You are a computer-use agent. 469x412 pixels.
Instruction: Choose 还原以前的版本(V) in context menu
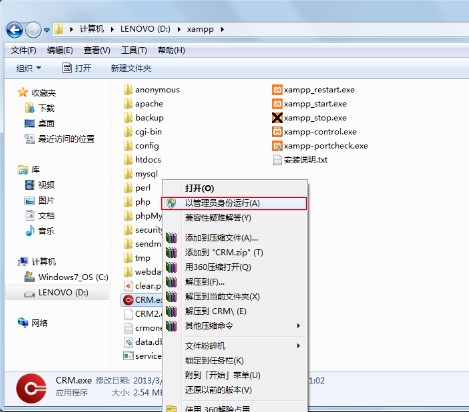tap(235, 390)
